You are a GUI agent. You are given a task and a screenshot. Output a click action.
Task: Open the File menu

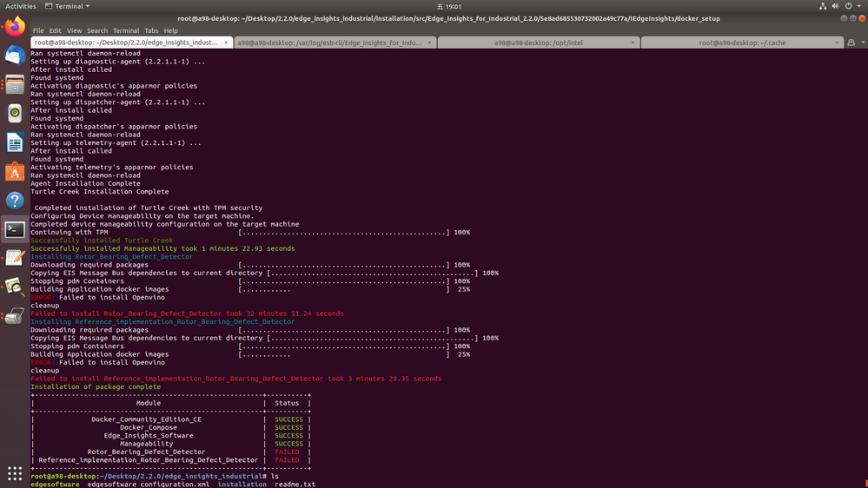point(37,30)
